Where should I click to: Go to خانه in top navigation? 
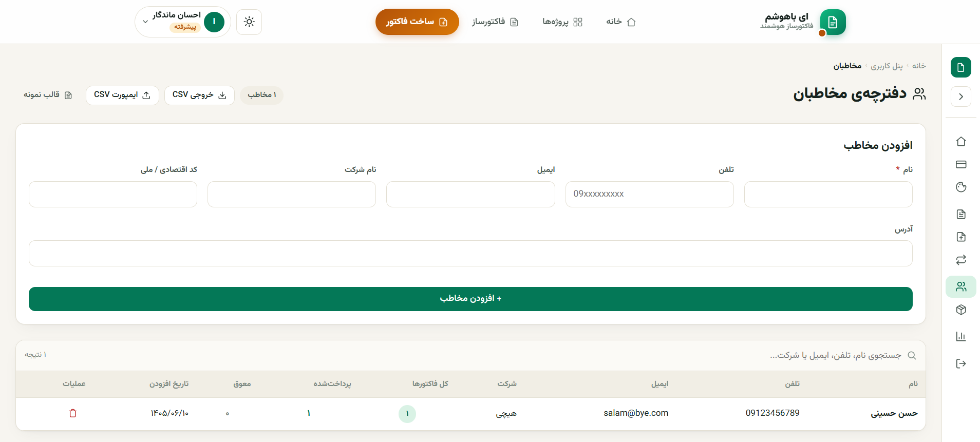621,22
